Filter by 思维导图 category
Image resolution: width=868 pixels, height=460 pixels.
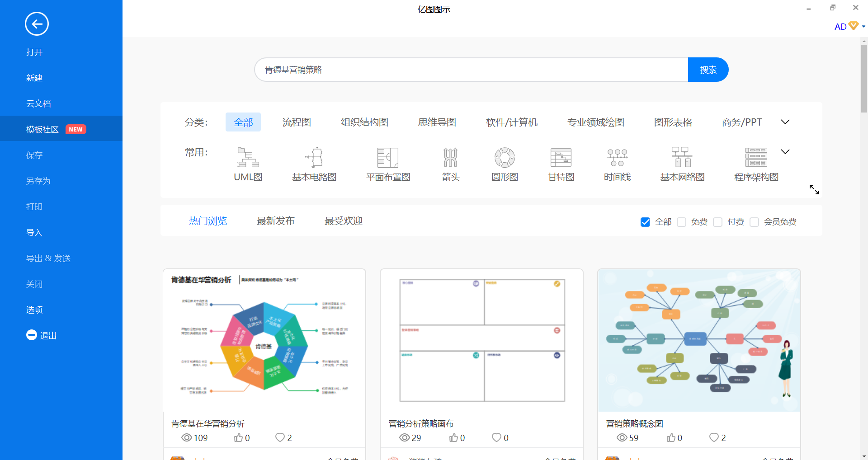(x=437, y=122)
